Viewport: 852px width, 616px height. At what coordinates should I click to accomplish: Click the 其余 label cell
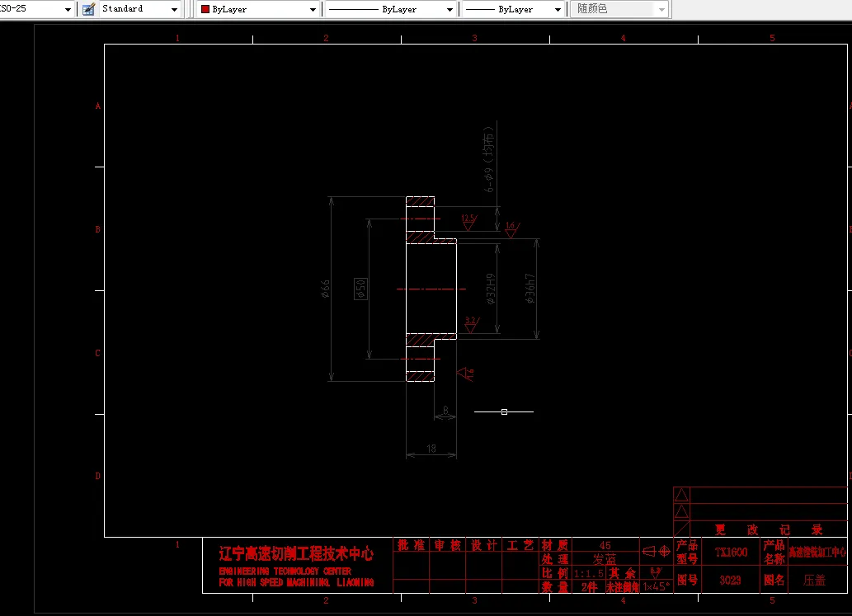623,573
